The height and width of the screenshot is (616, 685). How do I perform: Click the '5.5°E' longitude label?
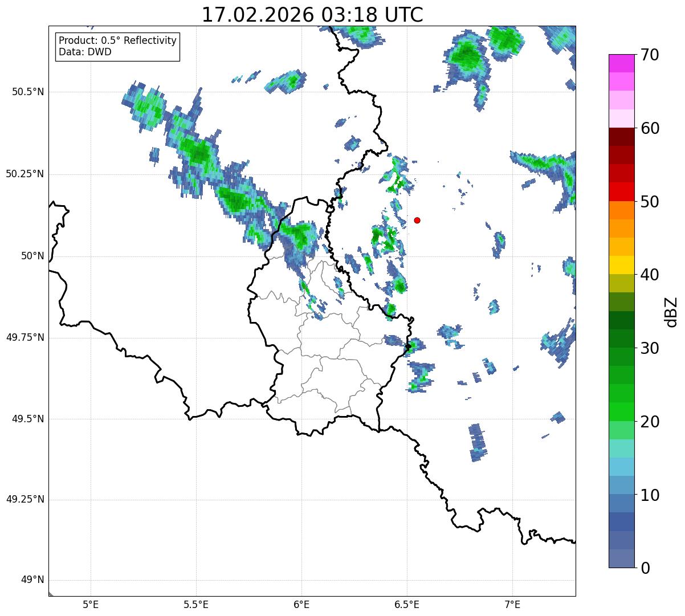pyautogui.click(x=196, y=604)
